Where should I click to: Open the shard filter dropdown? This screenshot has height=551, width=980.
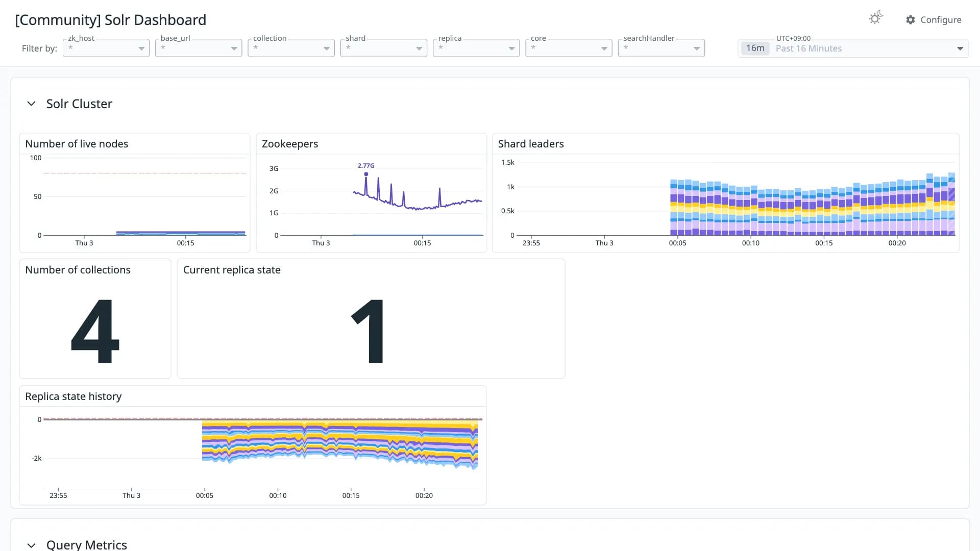point(384,48)
